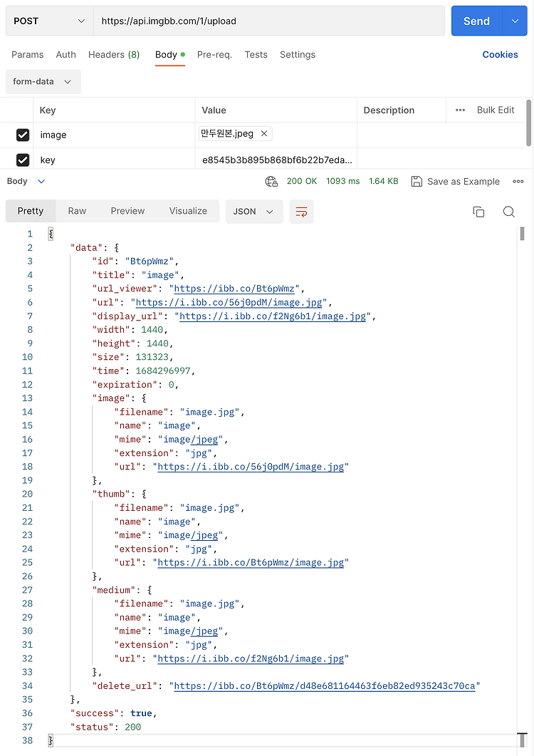Viewport: 534px width, 756px height.
Task: Open the delete_url link
Action: (325, 685)
